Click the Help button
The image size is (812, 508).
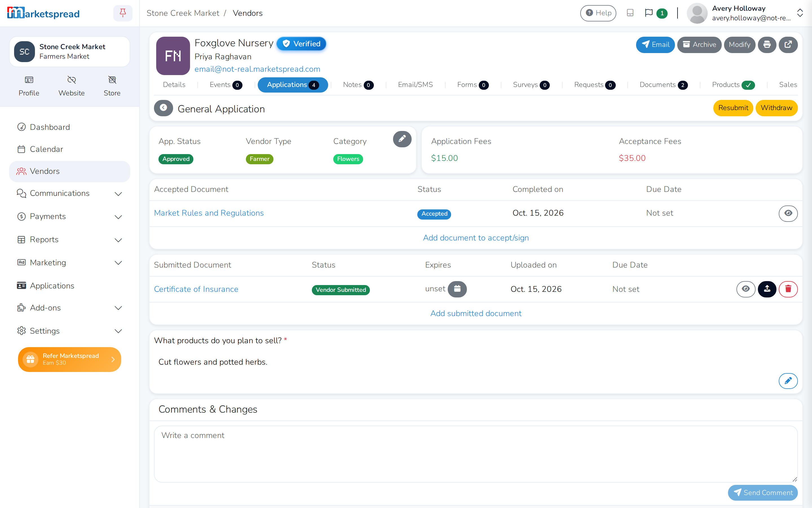[598, 13]
